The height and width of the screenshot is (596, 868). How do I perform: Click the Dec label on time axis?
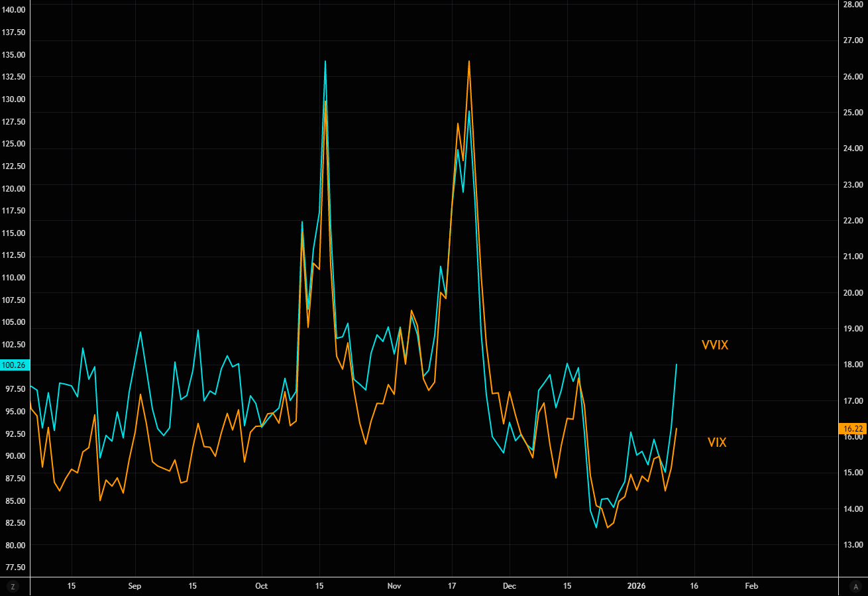click(x=510, y=586)
